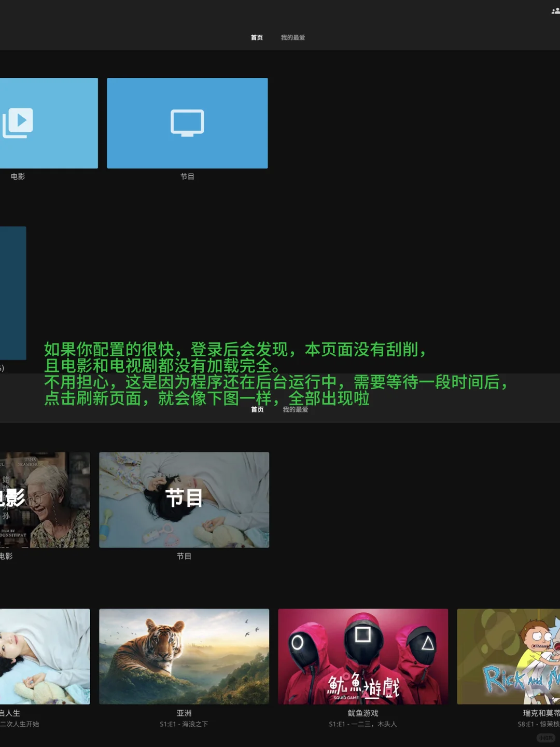Open the Rick and Morty thumbnail

click(x=508, y=656)
